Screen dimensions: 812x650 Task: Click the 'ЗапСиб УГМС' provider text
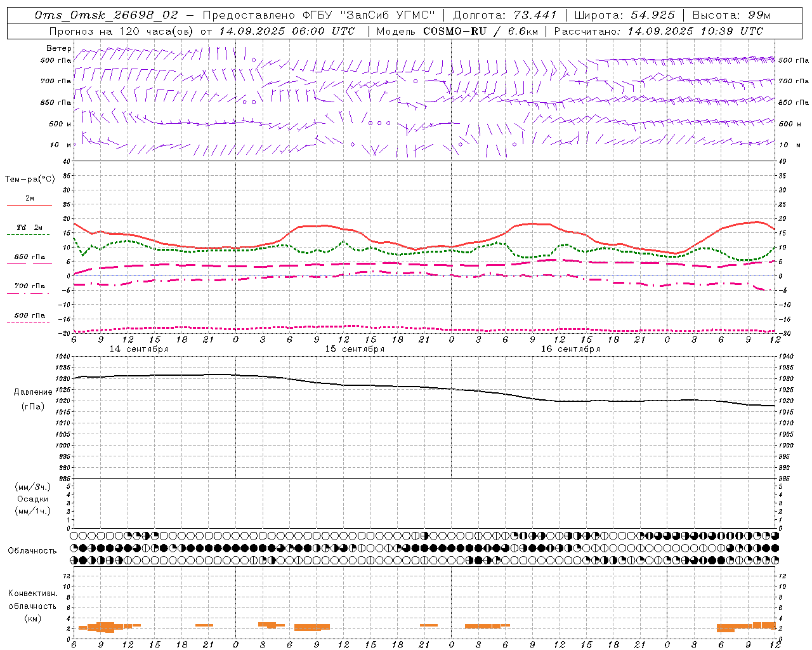coord(389,15)
